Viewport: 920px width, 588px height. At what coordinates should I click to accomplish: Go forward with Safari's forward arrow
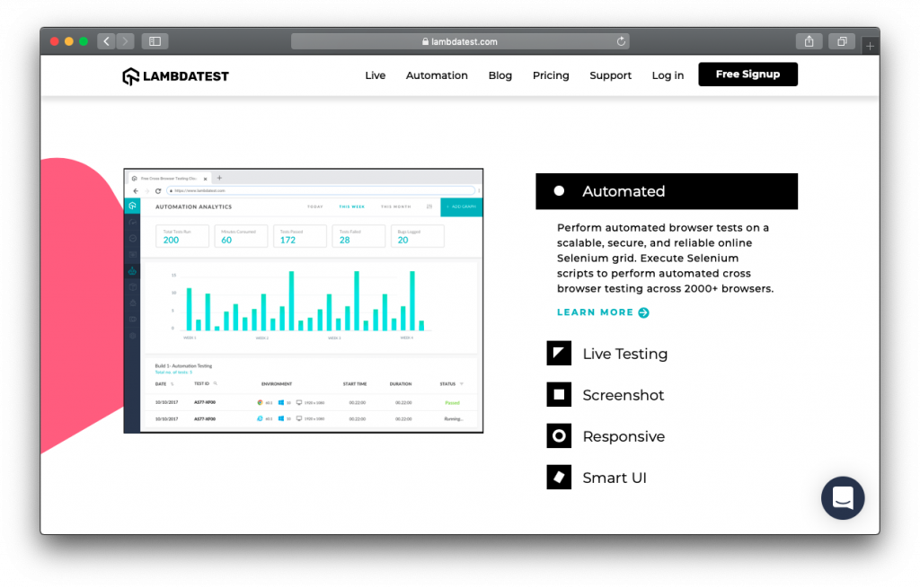(x=125, y=41)
